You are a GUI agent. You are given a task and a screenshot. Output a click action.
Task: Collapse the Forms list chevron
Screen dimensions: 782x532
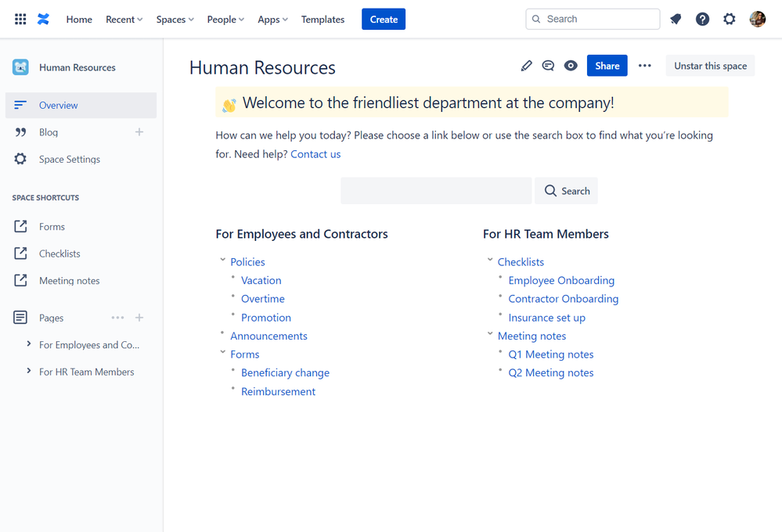(222, 352)
